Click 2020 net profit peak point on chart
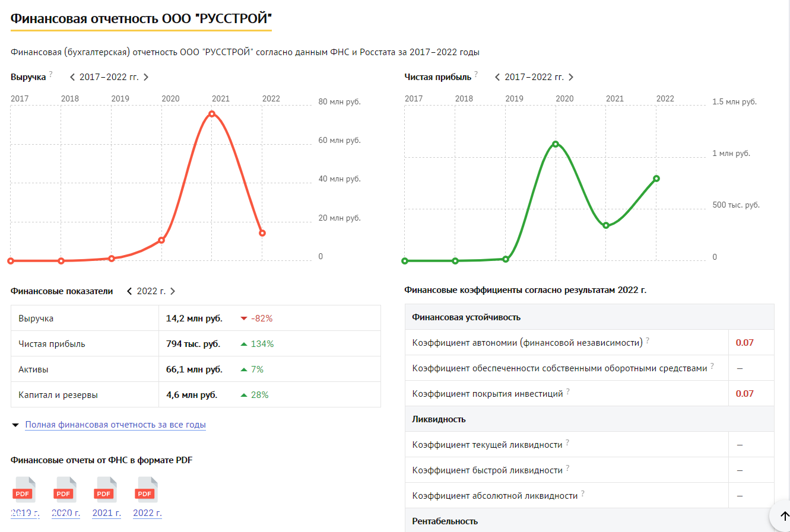The height and width of the screenshot is (532, 790). 556,144
